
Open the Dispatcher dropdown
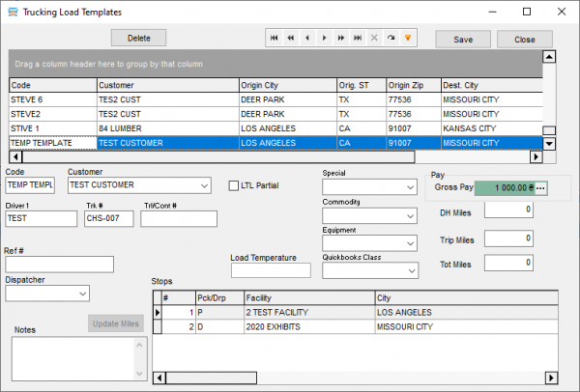81,293
